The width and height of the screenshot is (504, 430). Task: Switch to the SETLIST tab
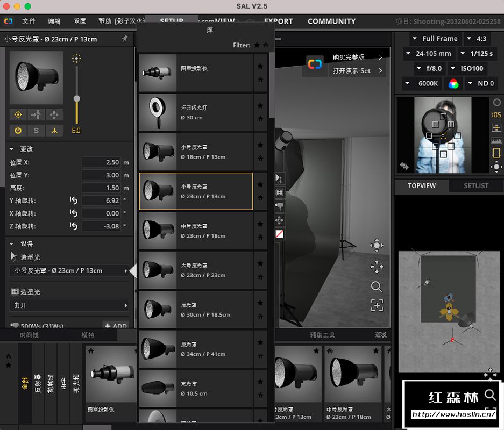click(476, 185)
